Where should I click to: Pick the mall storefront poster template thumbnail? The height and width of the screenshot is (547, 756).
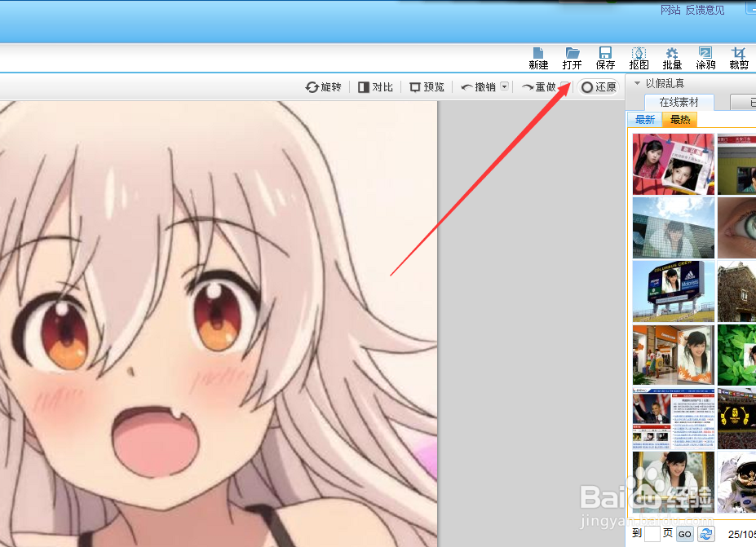tap(674, 355)
